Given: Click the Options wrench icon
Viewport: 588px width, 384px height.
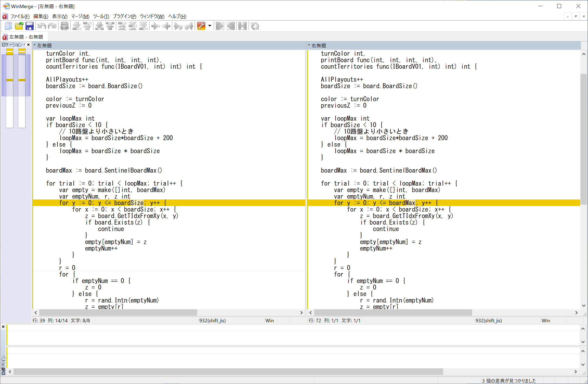Looking at the screenshot, I should click(x=201, y=26).
